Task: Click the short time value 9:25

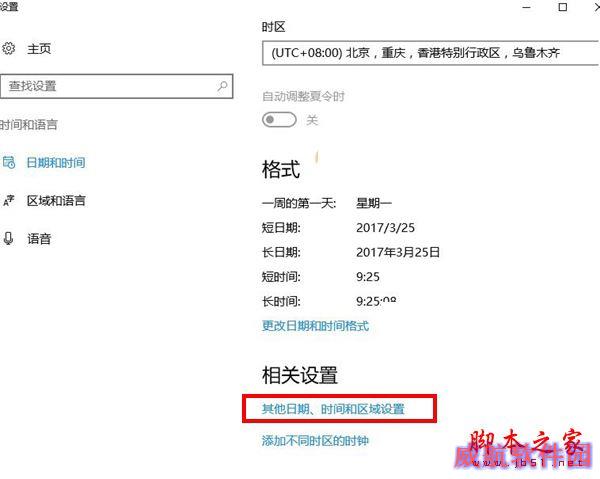Action: (368, 277)
